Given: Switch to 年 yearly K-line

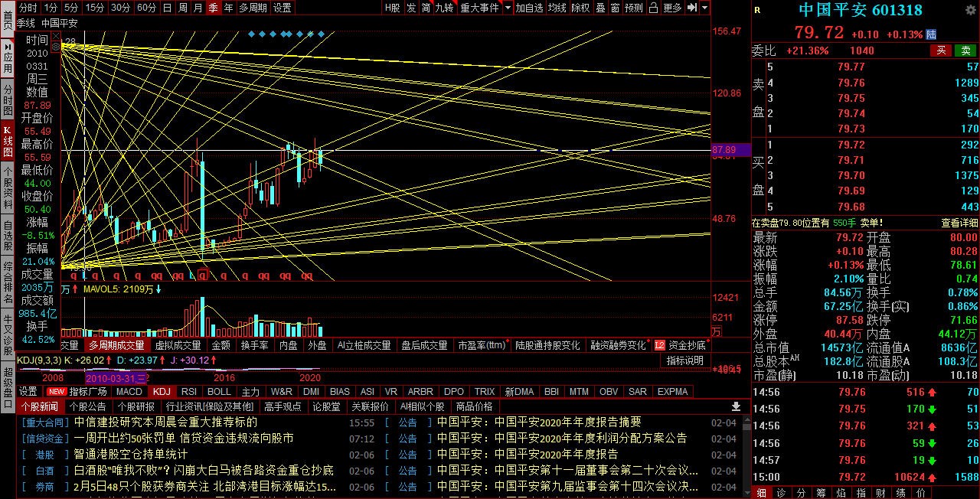Looking at the screenshot, I should 228,8.
